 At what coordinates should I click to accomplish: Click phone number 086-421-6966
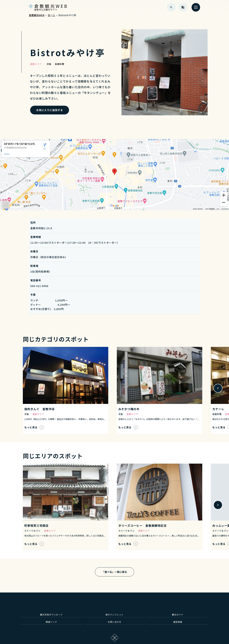[39, 286]
